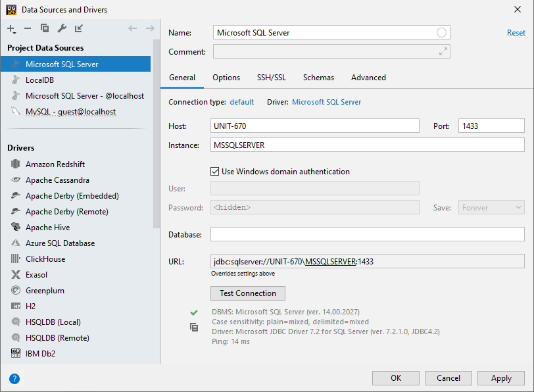Click the OK button
This screenshot has width=534, height=392.
396,378
